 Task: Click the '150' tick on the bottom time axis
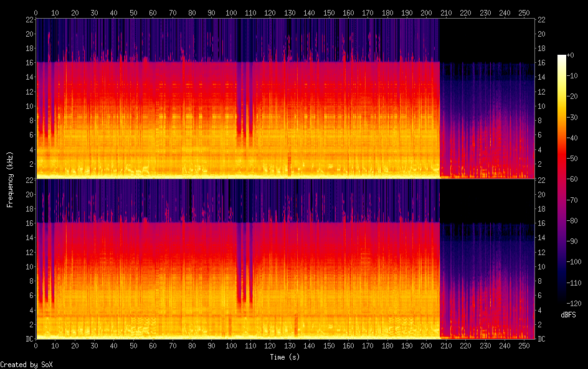(329, 346)
